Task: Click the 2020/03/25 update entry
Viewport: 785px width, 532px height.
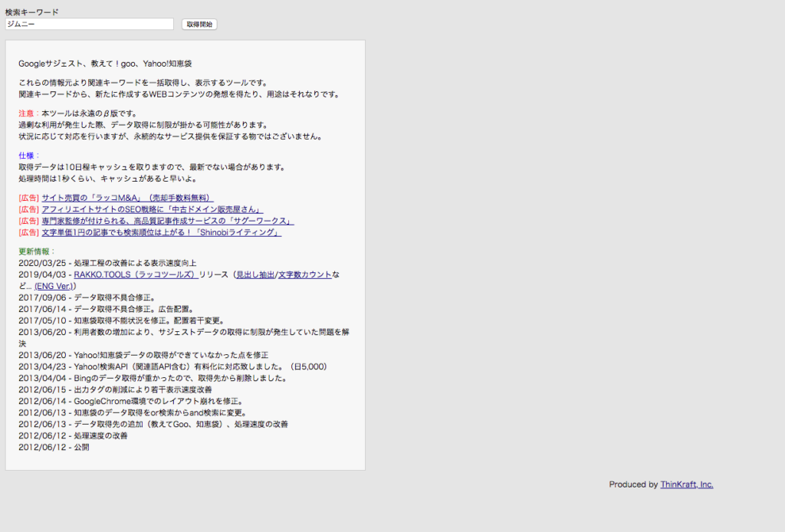Action: [x=107, y=263]
